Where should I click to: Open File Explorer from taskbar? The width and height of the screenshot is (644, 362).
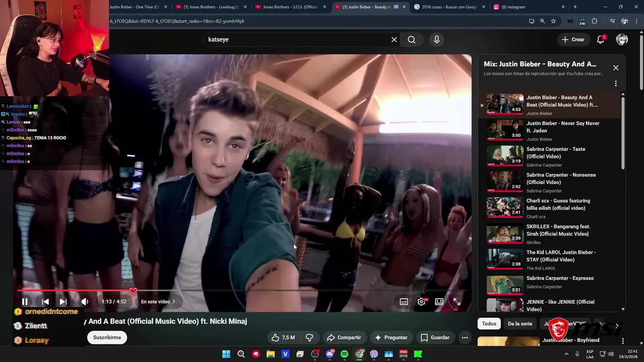[x=271, y=354]
